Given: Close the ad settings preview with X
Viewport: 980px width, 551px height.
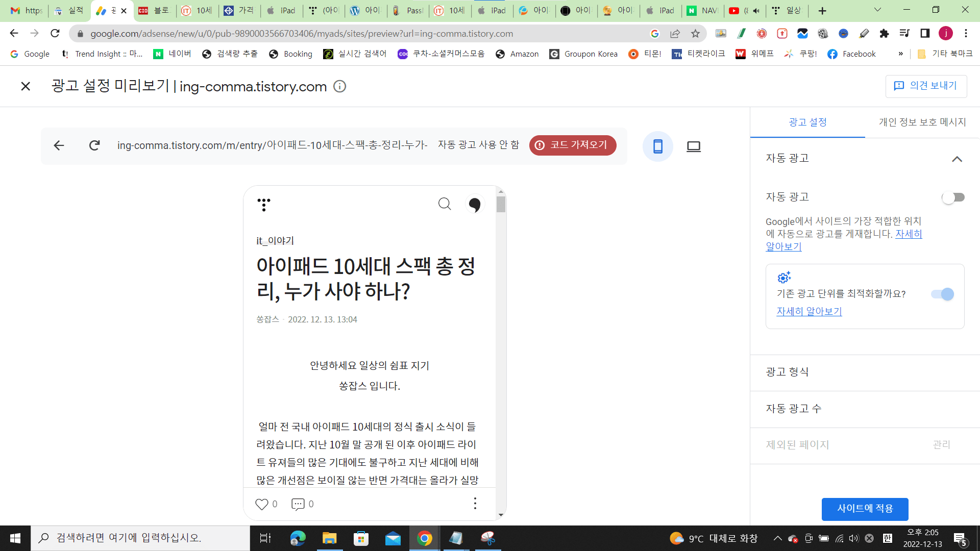Looking at the screenshot, I should click(26, 86).
